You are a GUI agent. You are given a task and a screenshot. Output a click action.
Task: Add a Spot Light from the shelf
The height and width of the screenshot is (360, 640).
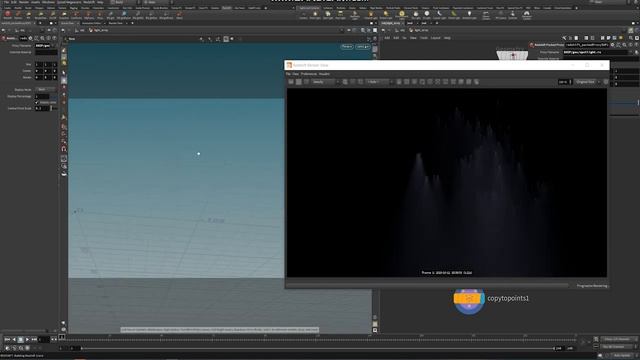327,15
